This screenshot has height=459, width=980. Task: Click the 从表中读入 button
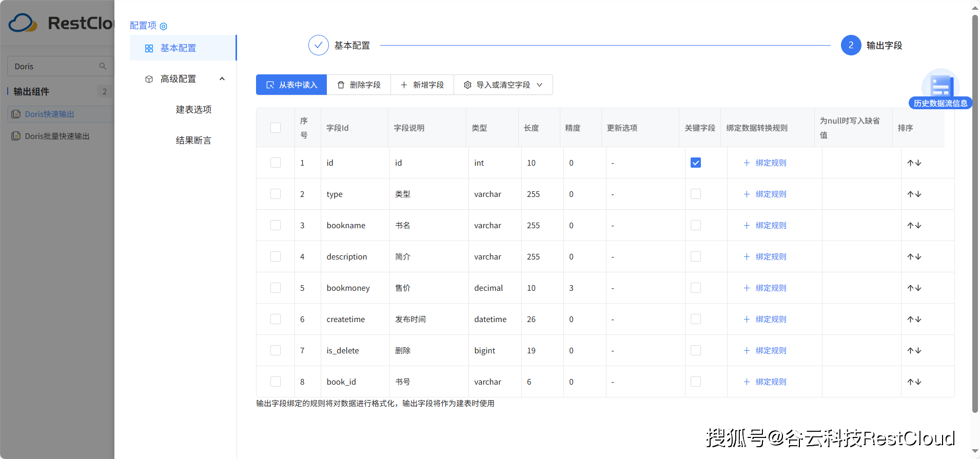point(291,85)
